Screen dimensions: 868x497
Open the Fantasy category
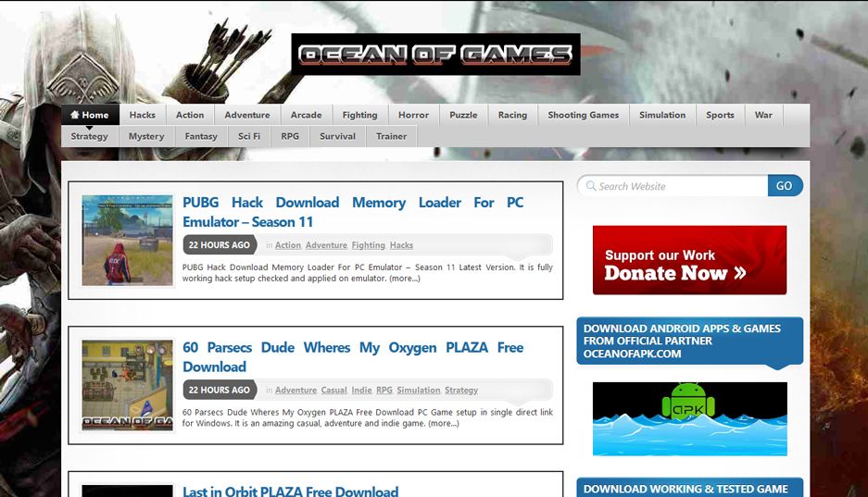pos(201,136)
